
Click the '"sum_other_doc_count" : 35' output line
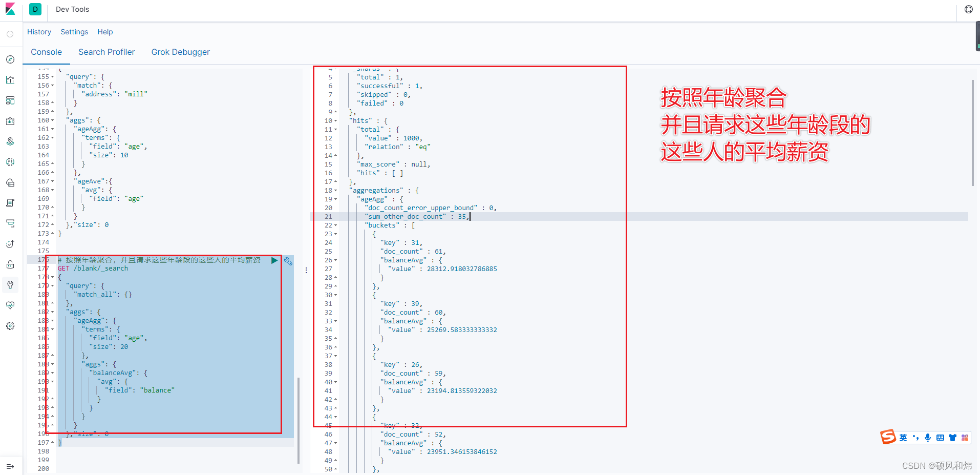tap(417, 217)
